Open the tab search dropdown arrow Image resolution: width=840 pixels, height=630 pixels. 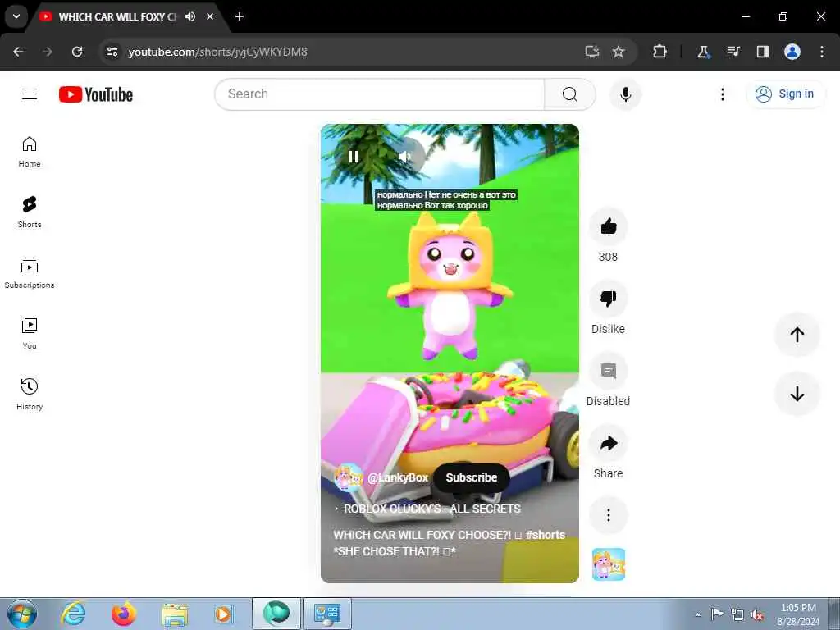coord(16,16)
